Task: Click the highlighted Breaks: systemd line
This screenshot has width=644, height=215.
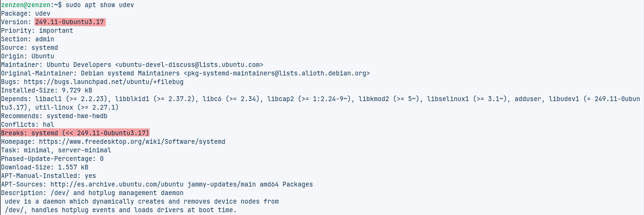Action: click(75, 133)
